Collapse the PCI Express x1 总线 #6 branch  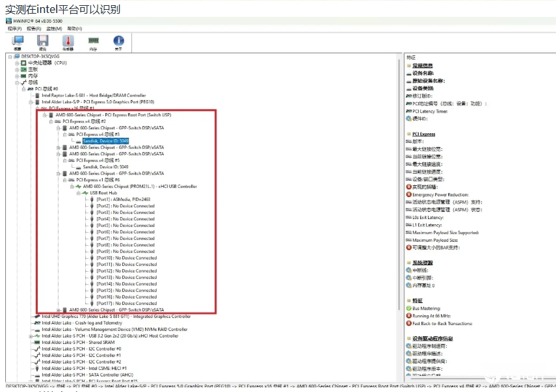click(x=64, y=180)
